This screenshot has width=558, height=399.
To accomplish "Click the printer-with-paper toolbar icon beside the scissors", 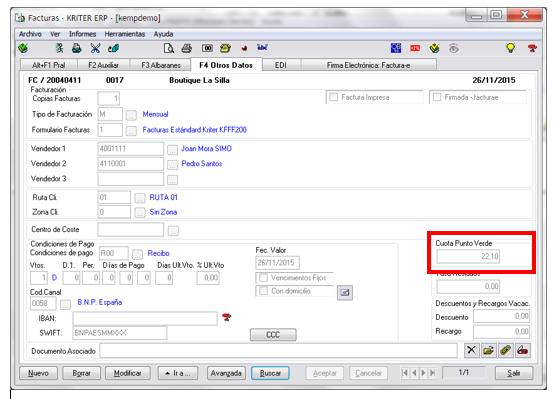I will click(77, 48).
